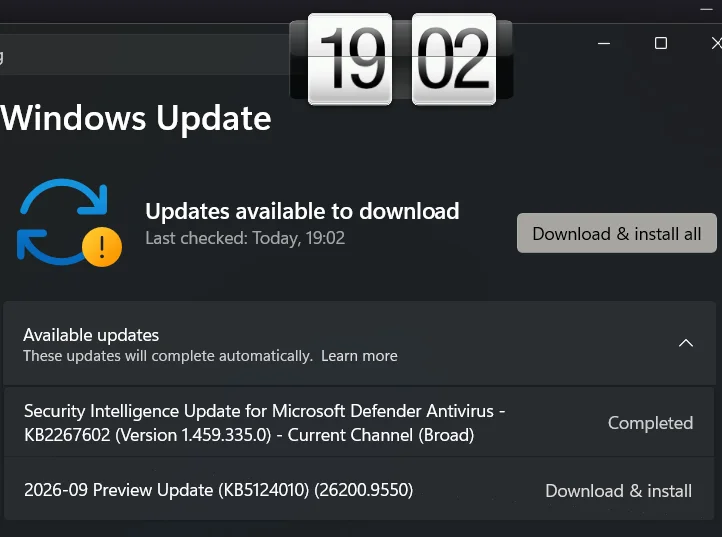This screenshot has height=537, width=722.
Task: Select the 2026-09 Preview Update KB5124010 entry
Action: pos(359,489)
